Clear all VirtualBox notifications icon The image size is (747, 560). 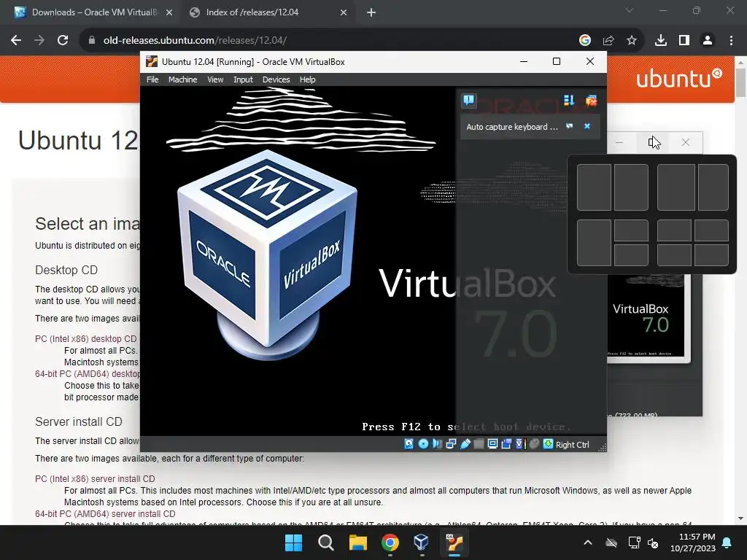[x=591, y=101]
